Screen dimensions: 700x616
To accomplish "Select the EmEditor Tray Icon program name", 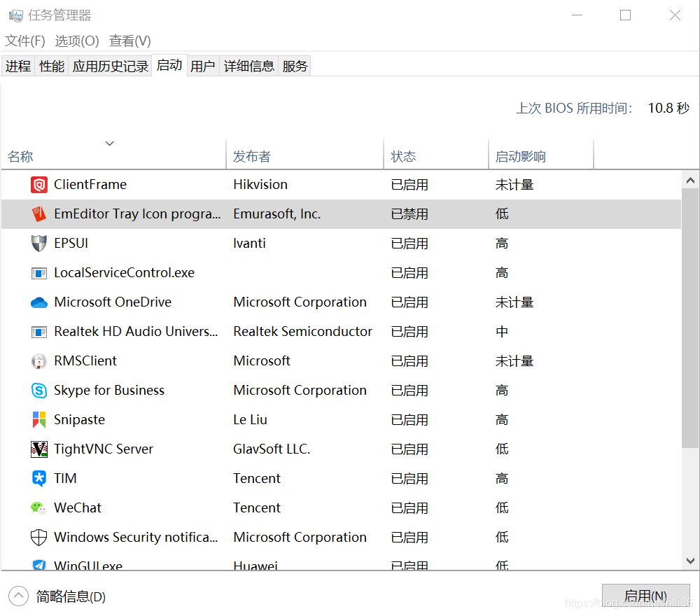I will coord(137,213).
